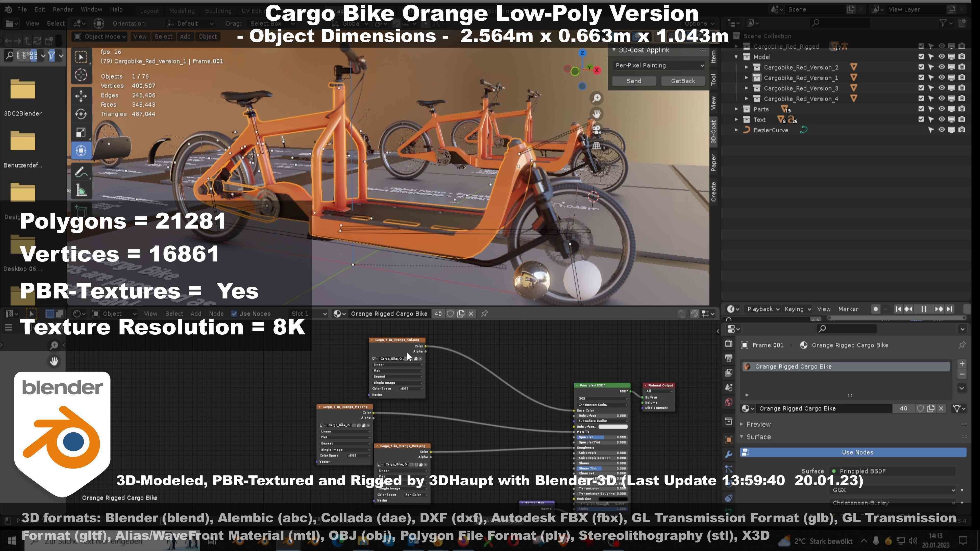Click the Use Nodes button in Surface panel
This screenshot has width=980, height=551.
(x=853, y=452)
